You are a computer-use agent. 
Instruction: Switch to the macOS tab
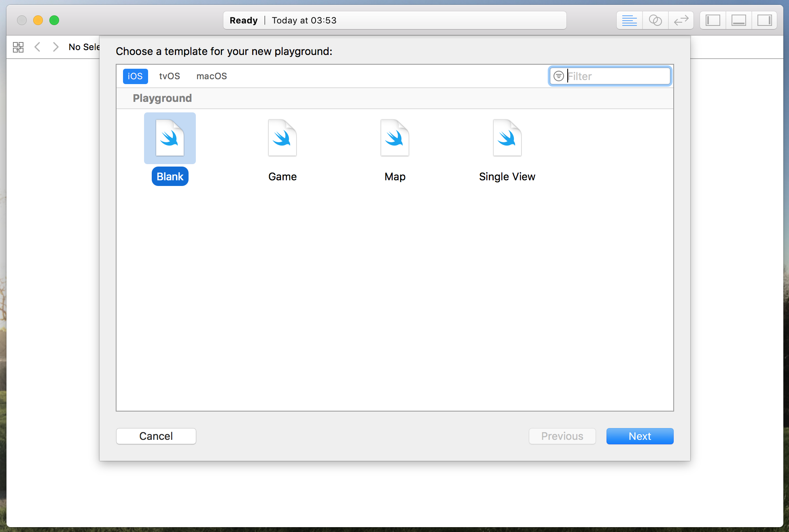pos(211,76)
